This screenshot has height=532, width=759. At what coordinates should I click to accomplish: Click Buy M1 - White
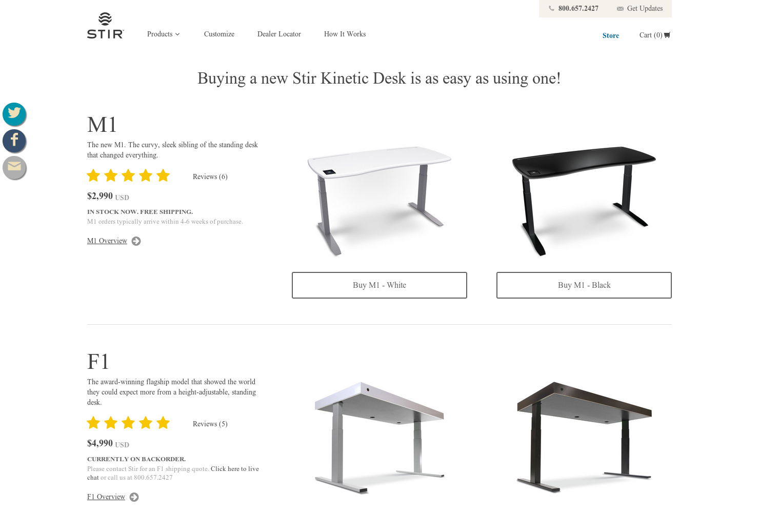pyautogui.click(x=379, y=285)
